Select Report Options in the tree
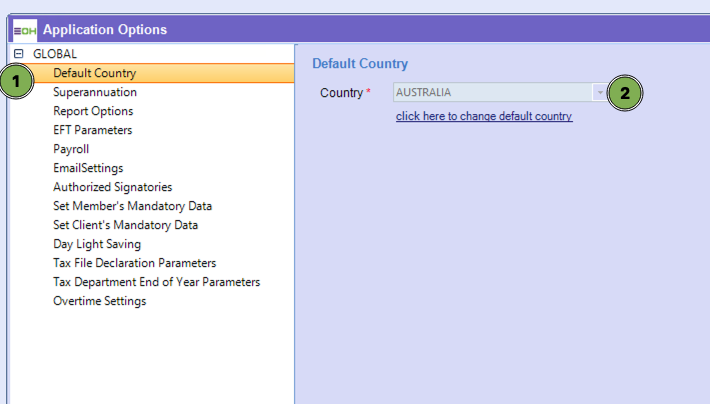This screenshot has height=404, width=710. (93, 111)
